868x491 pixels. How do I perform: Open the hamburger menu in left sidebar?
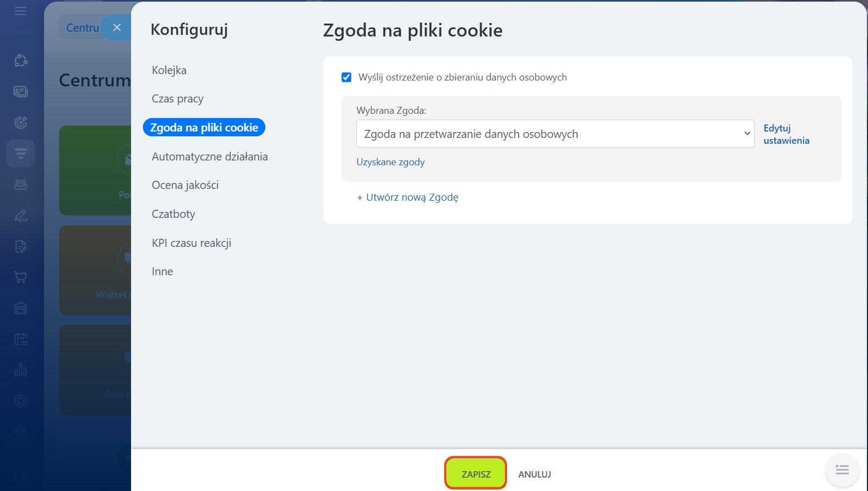click(x=20, y=11)
